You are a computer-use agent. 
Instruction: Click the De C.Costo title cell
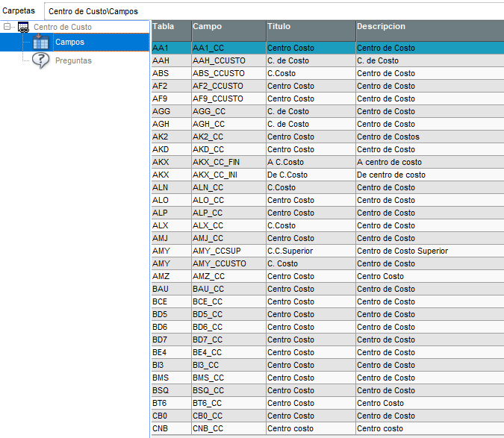311,175
